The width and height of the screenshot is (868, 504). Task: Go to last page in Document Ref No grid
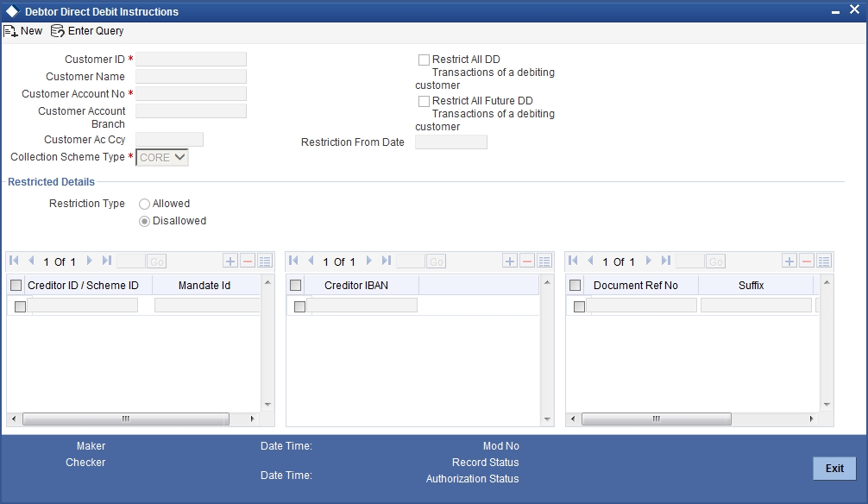(x=666, y=261)
